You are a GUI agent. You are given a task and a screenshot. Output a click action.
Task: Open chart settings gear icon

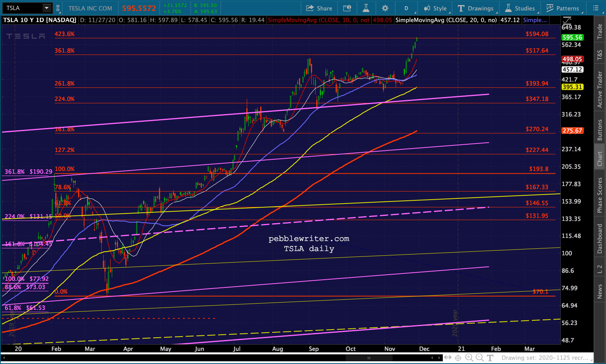(385, 8)
